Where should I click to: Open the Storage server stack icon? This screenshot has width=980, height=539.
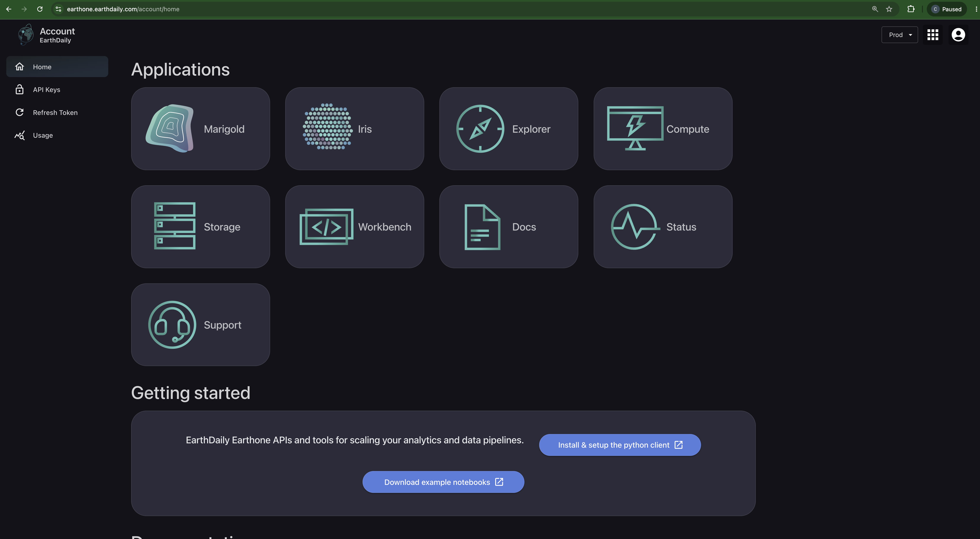175,226
